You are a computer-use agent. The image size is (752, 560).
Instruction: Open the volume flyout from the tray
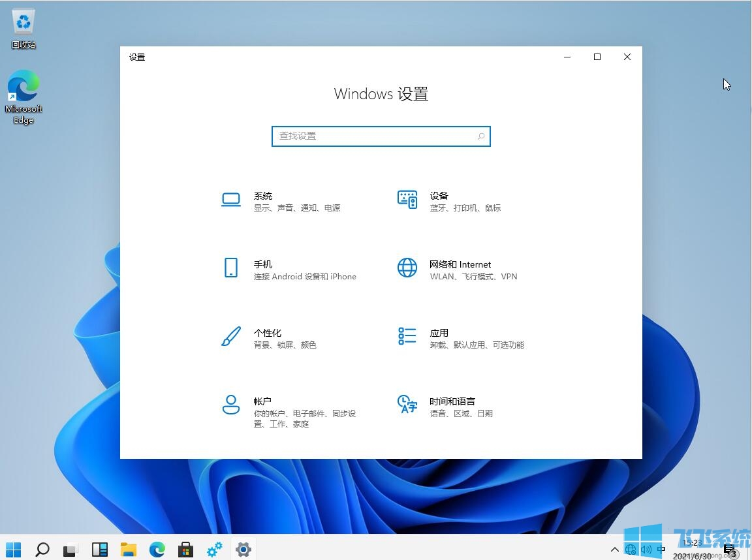click(x=646, y=550)
